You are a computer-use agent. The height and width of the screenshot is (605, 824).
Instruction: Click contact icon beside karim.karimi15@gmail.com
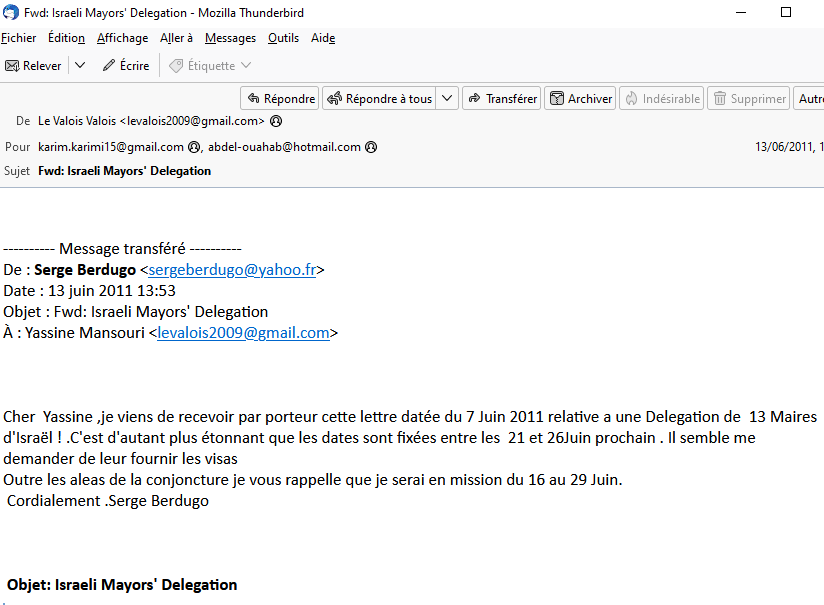point(195,147)
